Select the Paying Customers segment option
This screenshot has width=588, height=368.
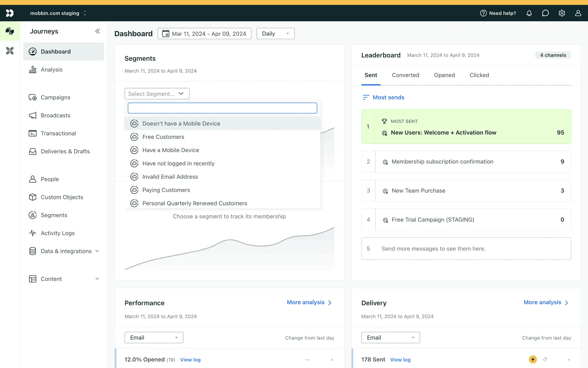166,190
